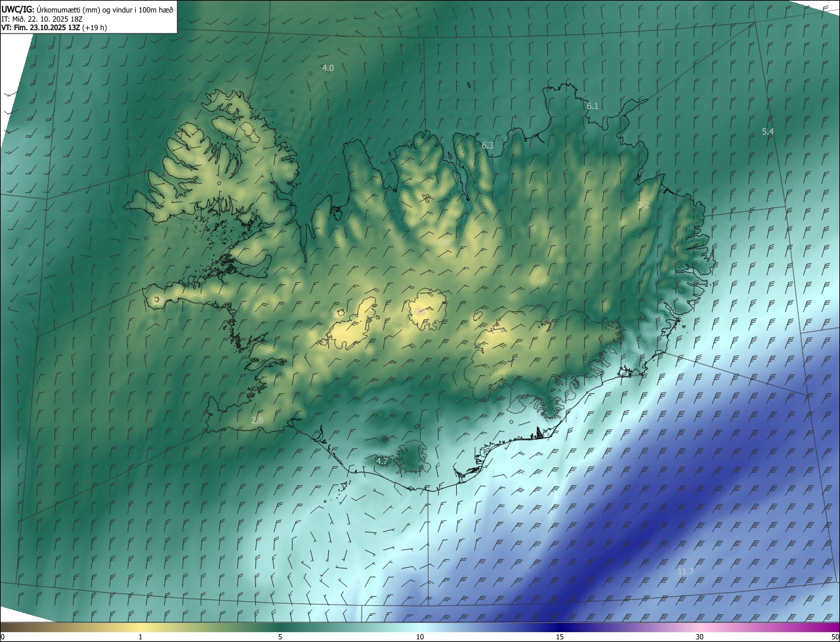Click the 4.7 value label near the south coast
This screenshot has width=840, height=642.
click(382, 461)
